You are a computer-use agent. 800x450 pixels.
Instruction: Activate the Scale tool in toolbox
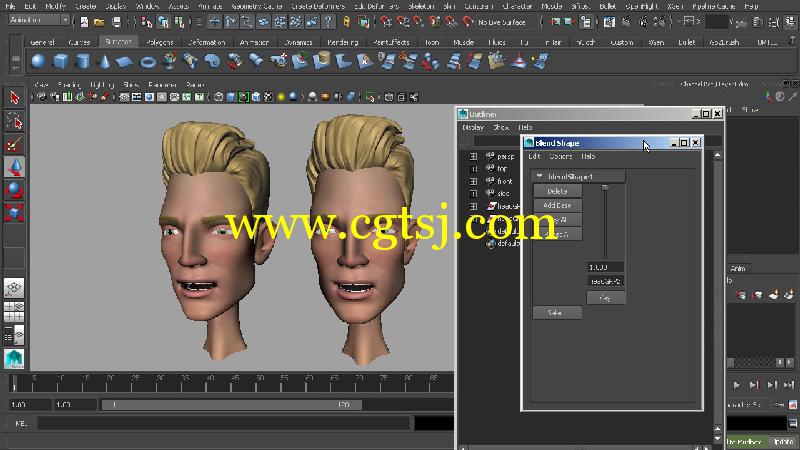pyautogui.click(x=14, y=213)
